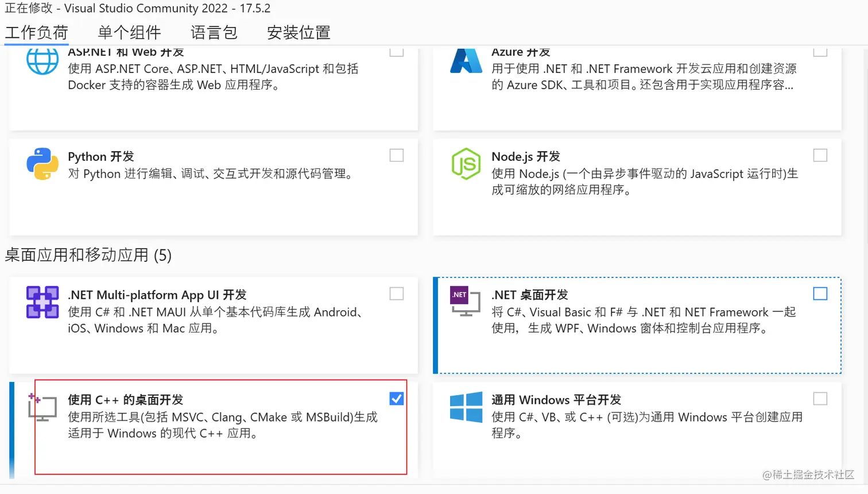Click the Python development icon
This screenshot has height=494, width=868.
click(42, 164)
